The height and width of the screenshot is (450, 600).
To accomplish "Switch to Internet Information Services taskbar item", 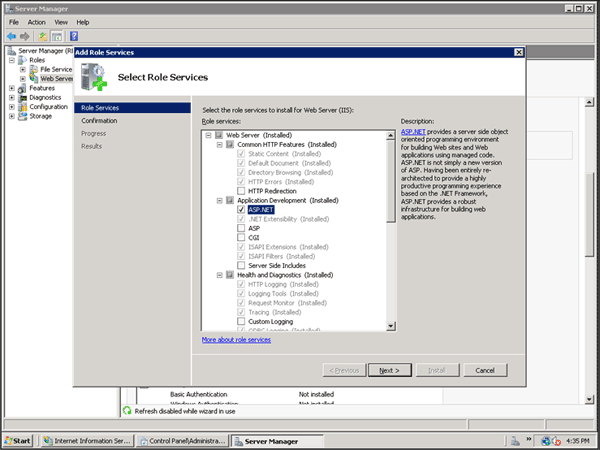I will coord(88,441).
